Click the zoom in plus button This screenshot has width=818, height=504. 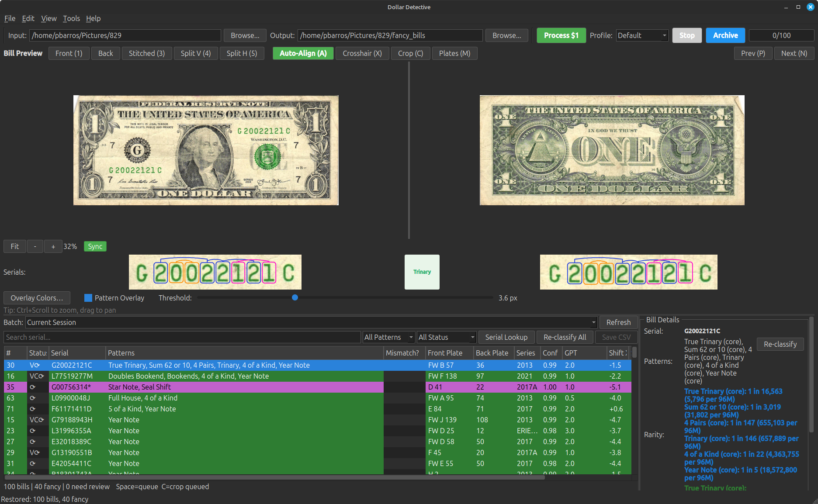click(x=53, y=246)
